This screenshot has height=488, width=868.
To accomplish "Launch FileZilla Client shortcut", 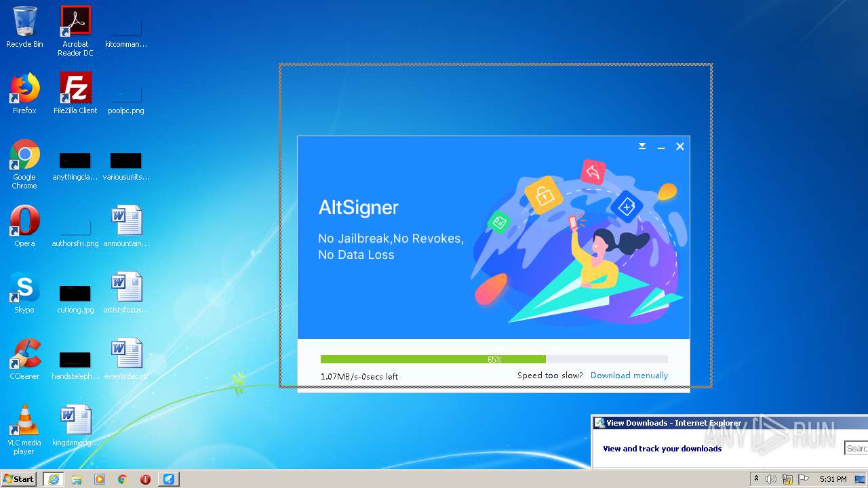I will (x=75, y=94).
